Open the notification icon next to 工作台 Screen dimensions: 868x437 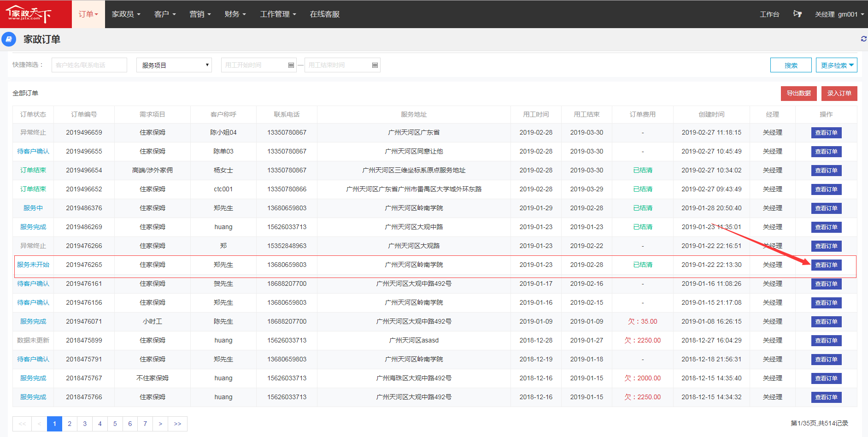pyautogui.click(x=798, y=14)
